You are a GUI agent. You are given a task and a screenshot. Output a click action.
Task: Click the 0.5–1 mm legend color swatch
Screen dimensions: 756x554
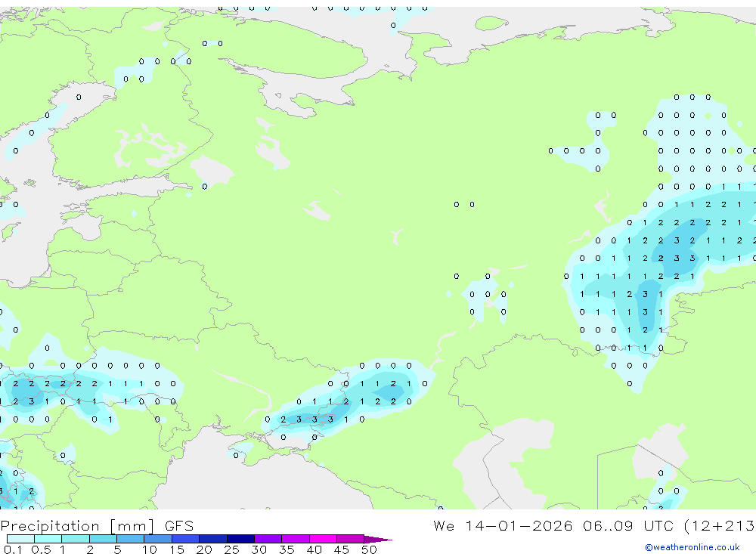tap(48, 539)
